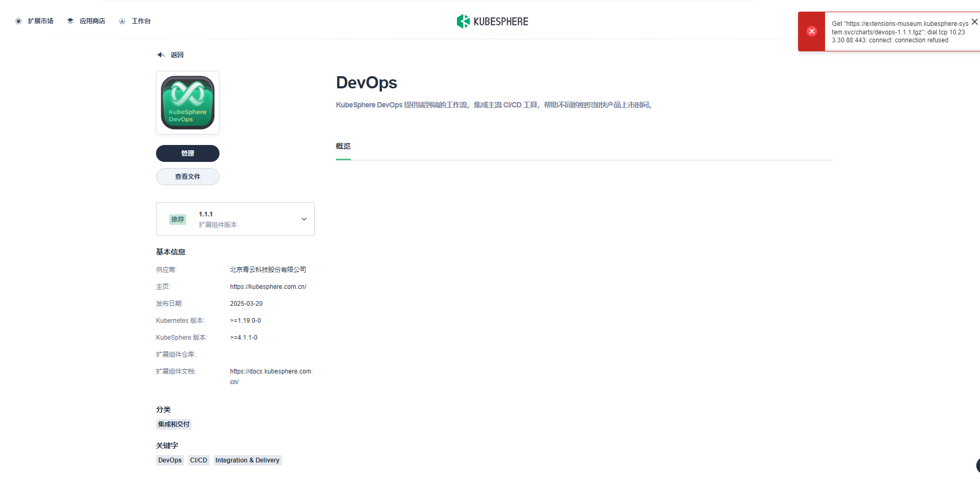Click the 扩展组件版本 version label

coord(218,225)
